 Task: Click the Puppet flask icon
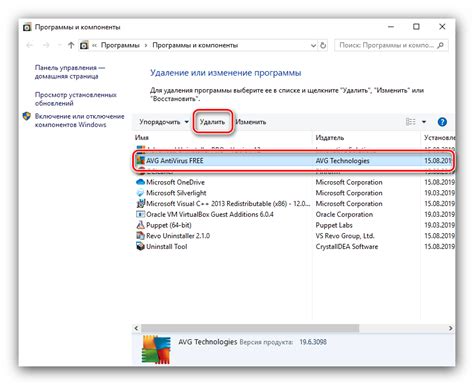pyautogui.click(x=140, y=225)
